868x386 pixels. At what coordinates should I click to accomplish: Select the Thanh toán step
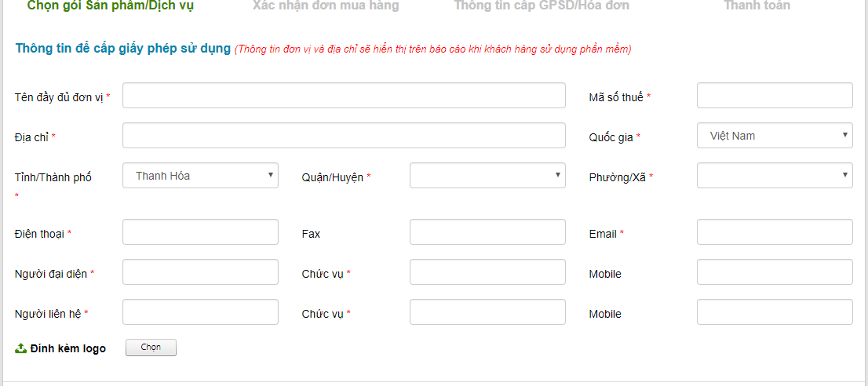click(x=757, y=5)
